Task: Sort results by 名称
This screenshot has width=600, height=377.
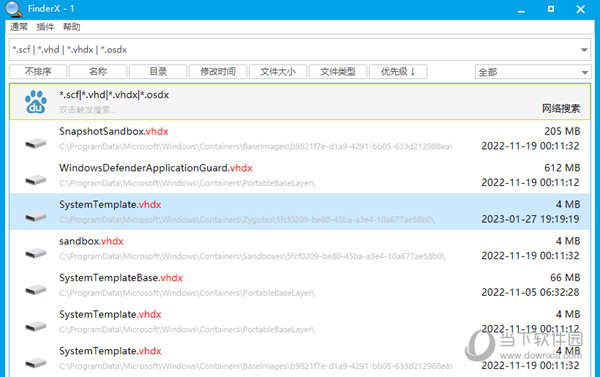Action: pos(98,72)
